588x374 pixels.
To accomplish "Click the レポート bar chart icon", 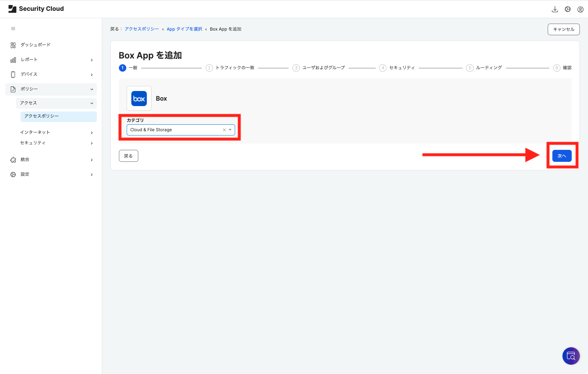I will coord(13,60).
